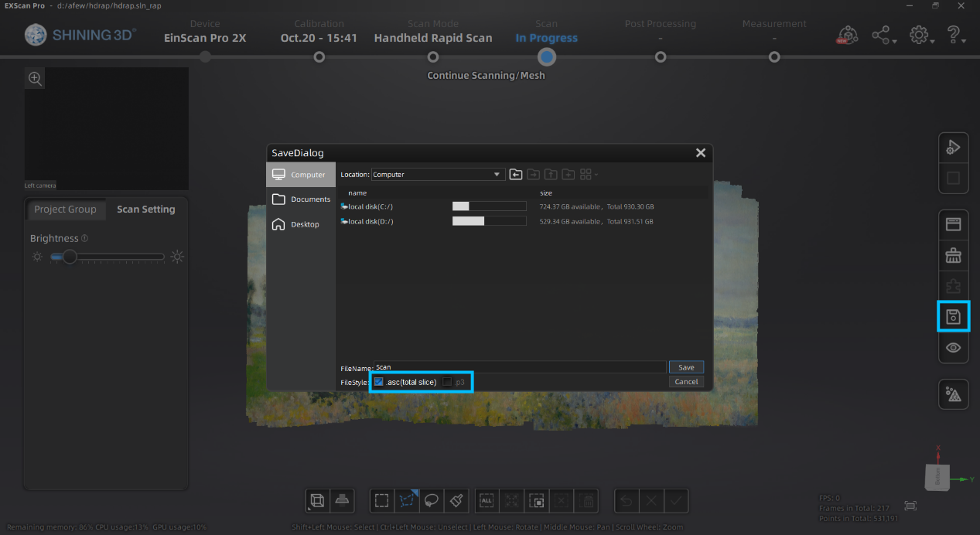Click the Post Processing step node
The width and height of the screenshot is (980, 535).
click(x=661, y=56)
